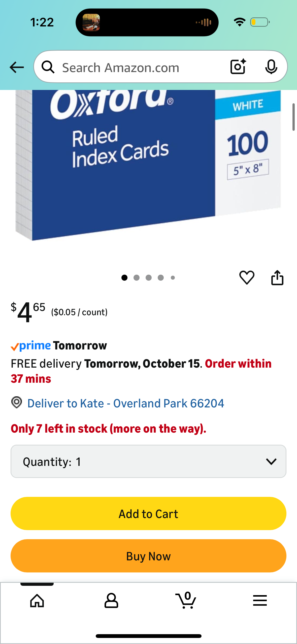The image size is (297, 644).
Task: Open the shopping cart icon
Action: (186, 600)
